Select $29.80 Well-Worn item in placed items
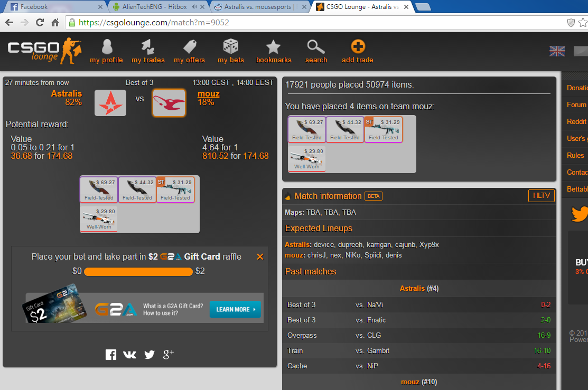The height and width of the screenshot is (390, 588). [x=307, y=158]
